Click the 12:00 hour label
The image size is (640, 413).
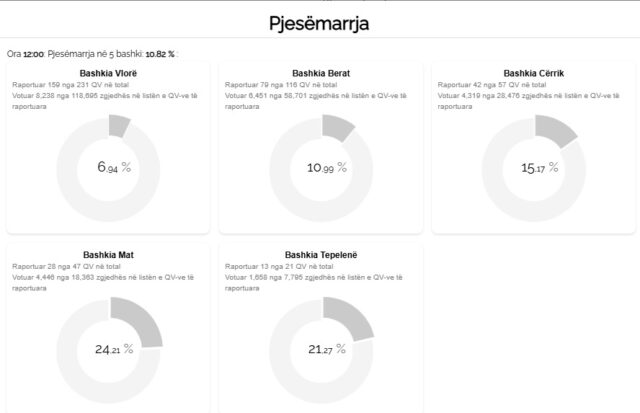point(32,53)
